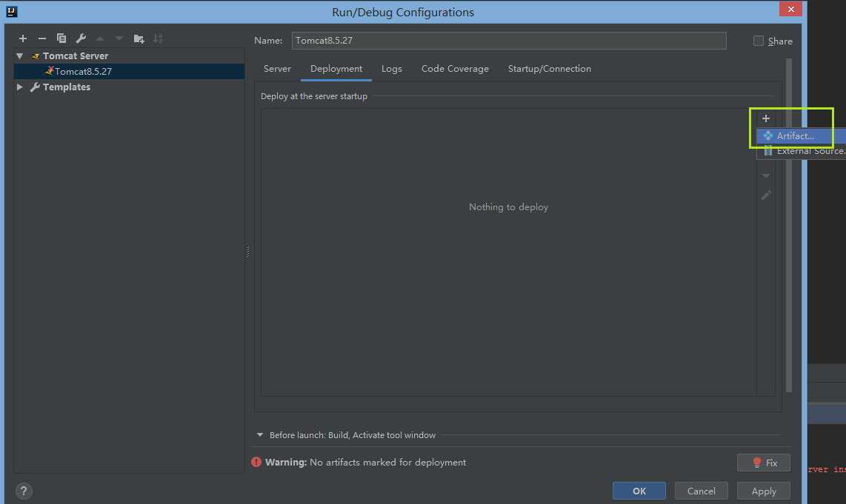Copy the selected configuration
Screen dimensions: 846x504
(61, 38)
